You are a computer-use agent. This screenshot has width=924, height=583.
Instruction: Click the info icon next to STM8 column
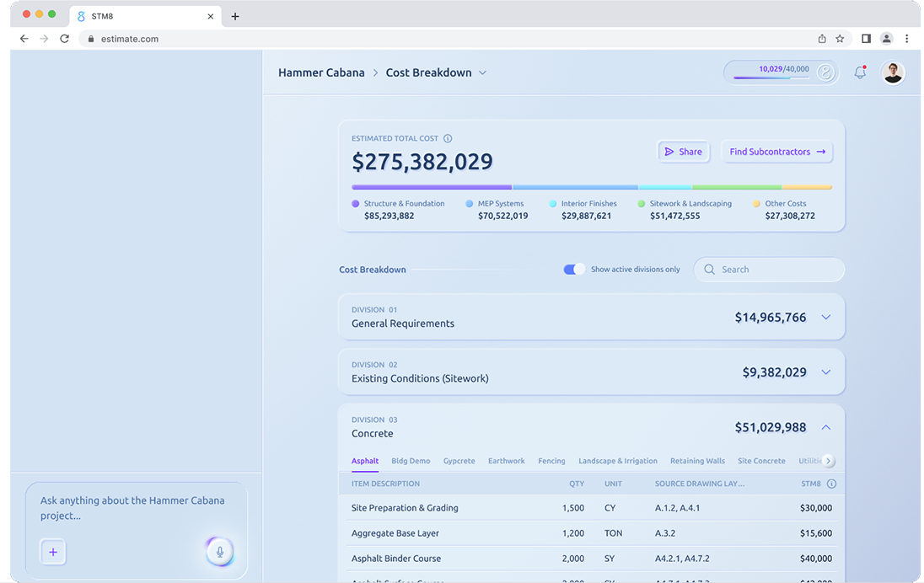pos(831,484)
